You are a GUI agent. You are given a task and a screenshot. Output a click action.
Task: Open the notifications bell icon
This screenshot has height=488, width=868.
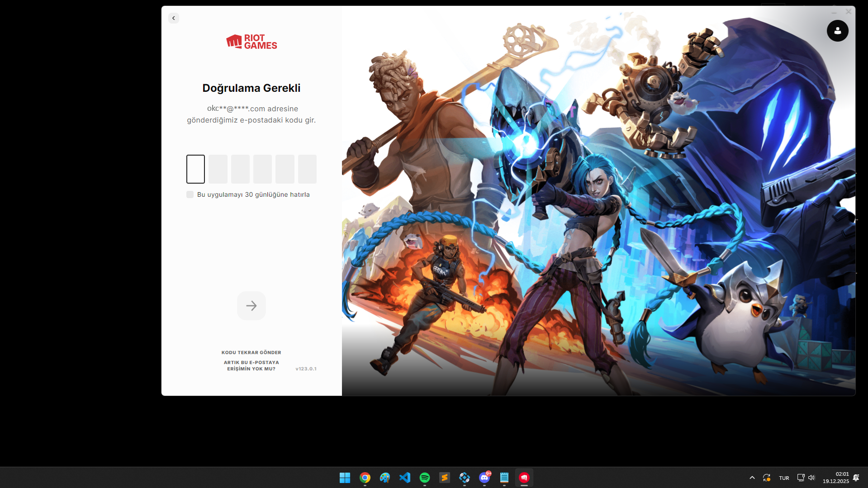[x=856, y=478]
